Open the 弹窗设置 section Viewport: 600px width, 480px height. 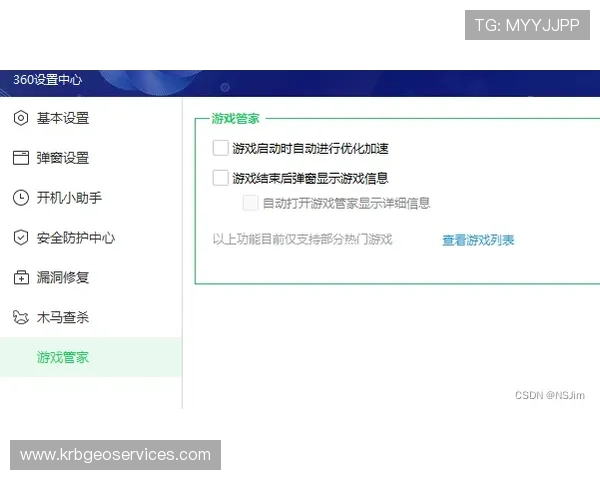tap(91, 158)
